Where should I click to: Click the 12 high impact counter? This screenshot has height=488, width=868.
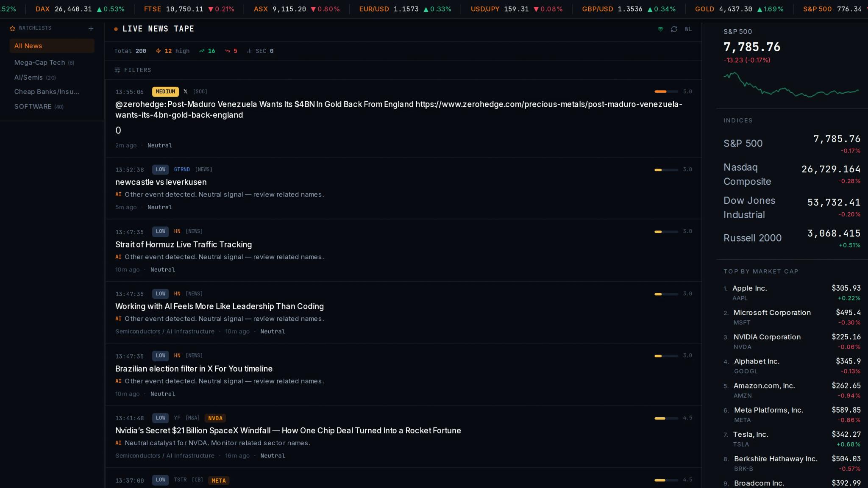coord(172,51)
